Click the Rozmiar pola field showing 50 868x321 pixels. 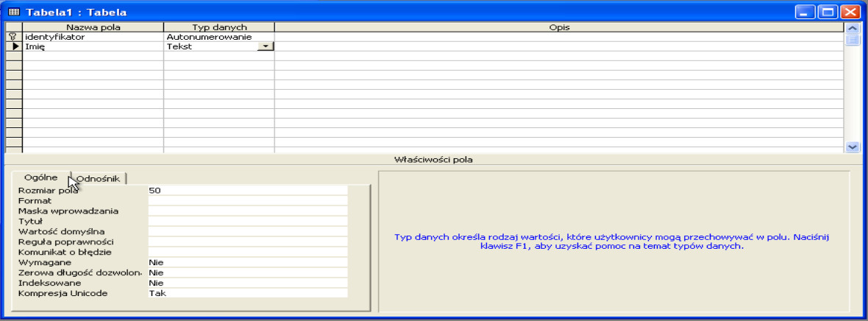tap(246, 190)
